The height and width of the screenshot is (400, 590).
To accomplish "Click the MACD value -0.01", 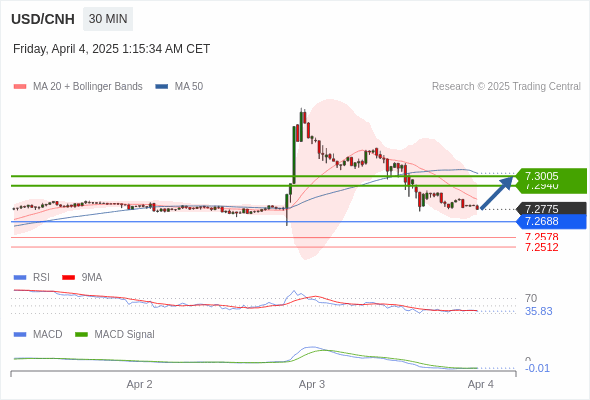I will (537, 368).
